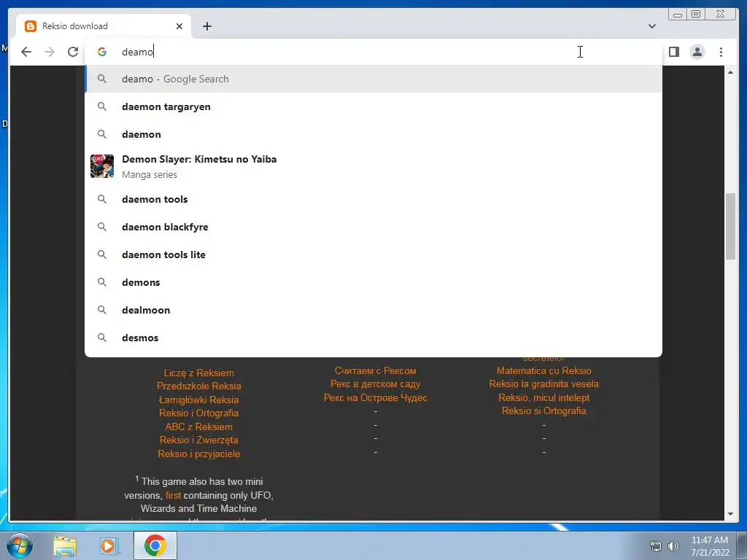Viewport: 747px width, 560px height.
Task: Choose the 'daemon' suggestion
Action: pyautogui.click(x=373, y=134)
